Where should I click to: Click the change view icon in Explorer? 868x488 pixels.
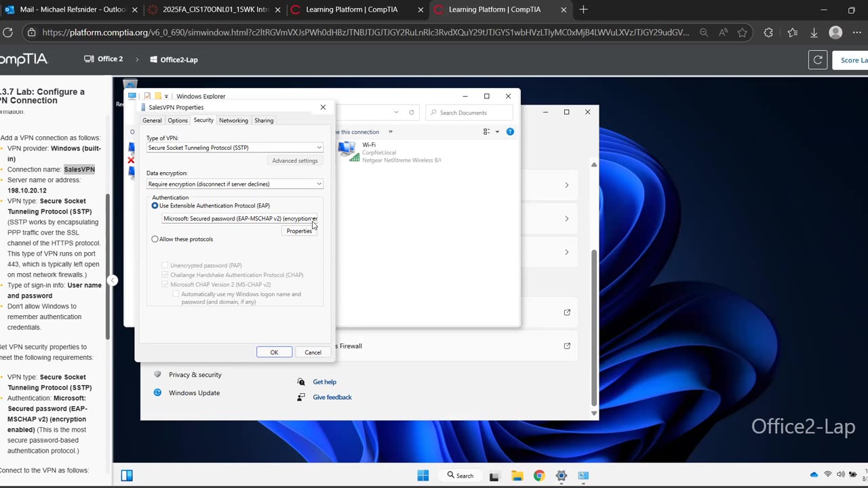click(x=487, y=132)
